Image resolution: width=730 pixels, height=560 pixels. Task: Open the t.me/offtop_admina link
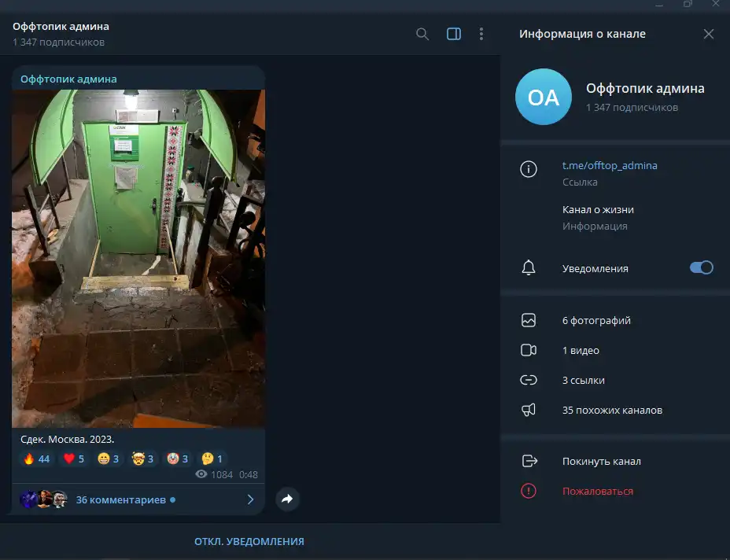[610, 165]
